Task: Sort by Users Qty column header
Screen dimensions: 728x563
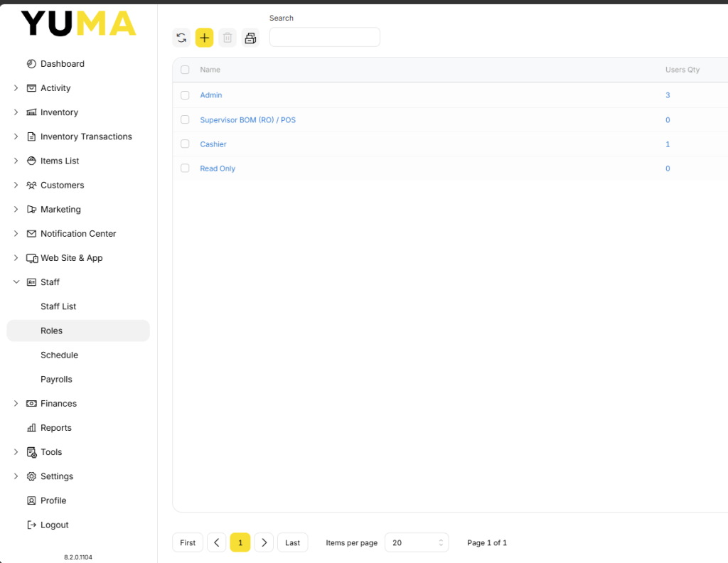Action: click(682, 70)
